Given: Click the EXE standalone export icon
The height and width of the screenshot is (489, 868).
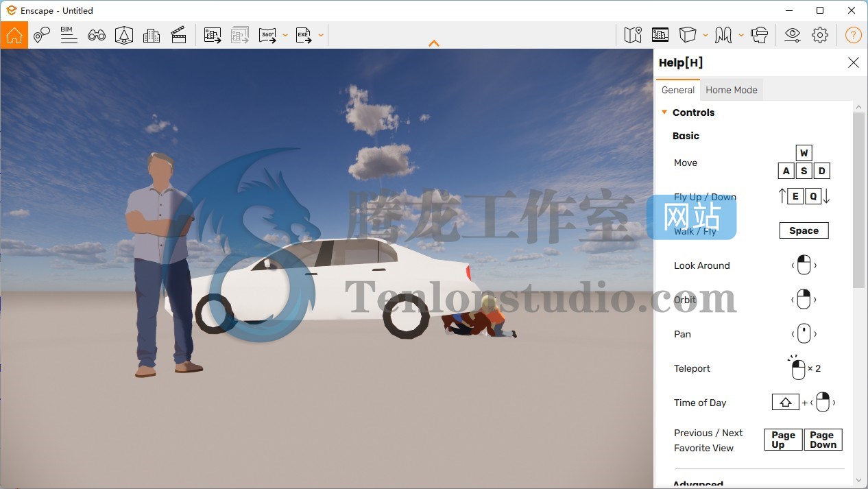Looking at the screenshot, I should [x=304, y=35].
